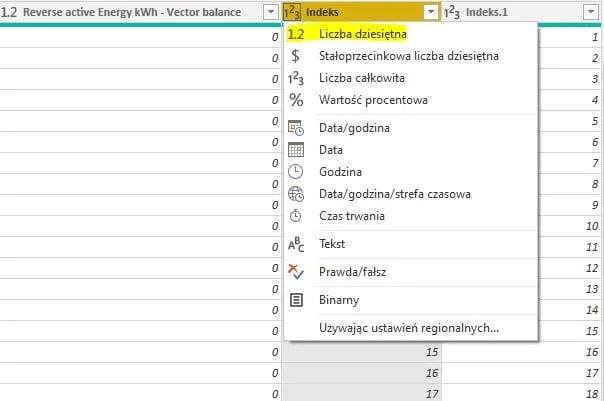Viewport: 604px width, 401px height.
Task: Click the clock icon beside Godzina
Action: pos(295,172)
